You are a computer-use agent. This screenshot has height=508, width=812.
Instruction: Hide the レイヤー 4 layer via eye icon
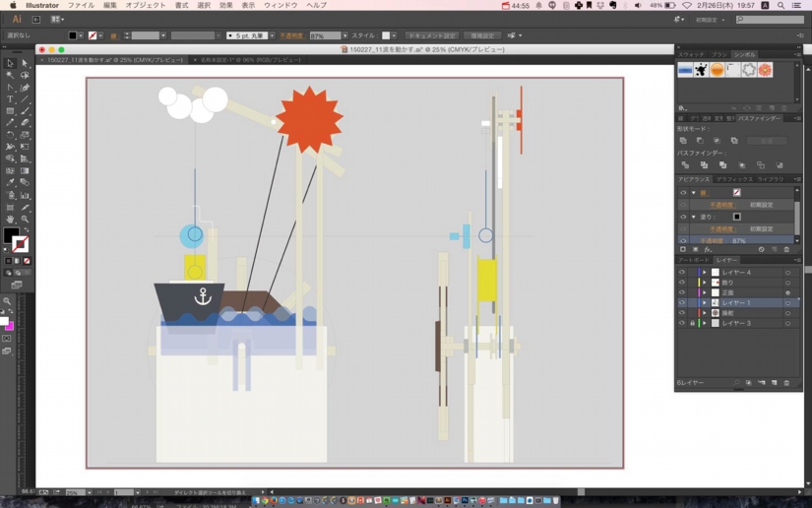pos(682,273)
